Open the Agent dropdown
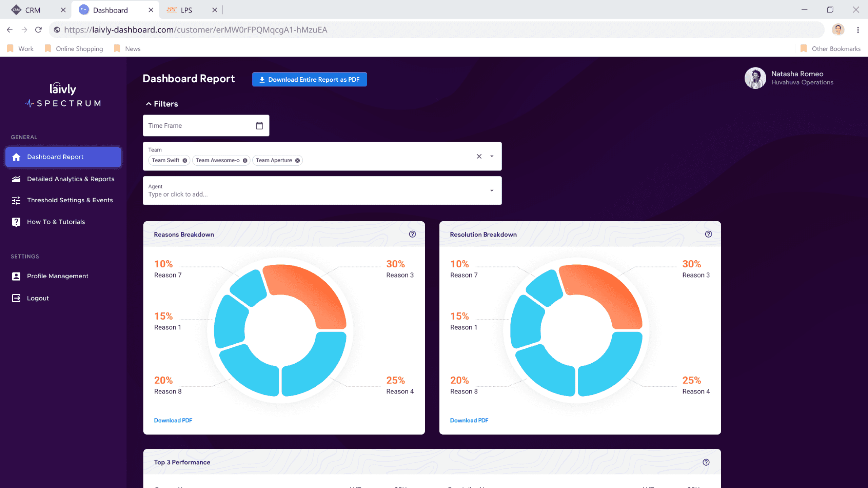This screenshot has height=488, width=868. [x=492, y=191]
